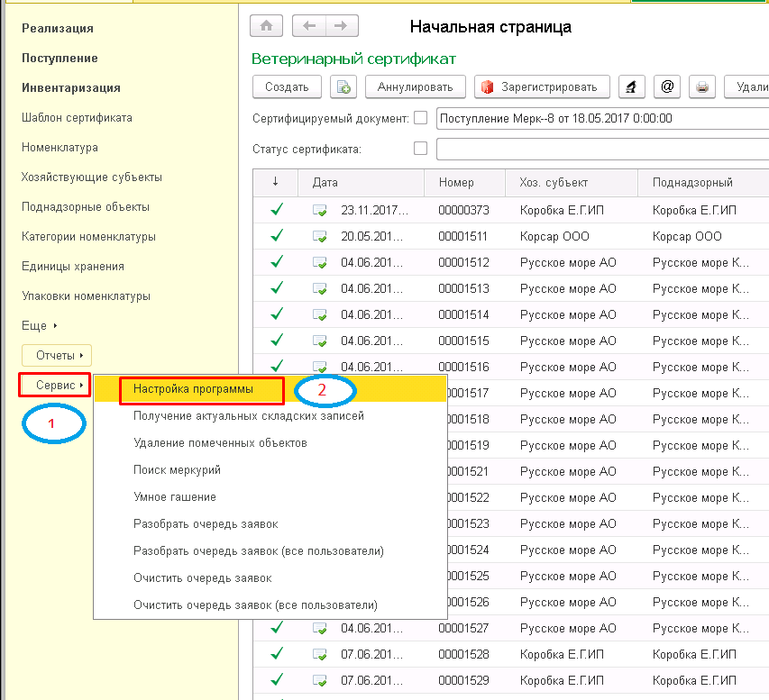Open Категории номенклатуры
Screen dimensions: 769x700
88,237
